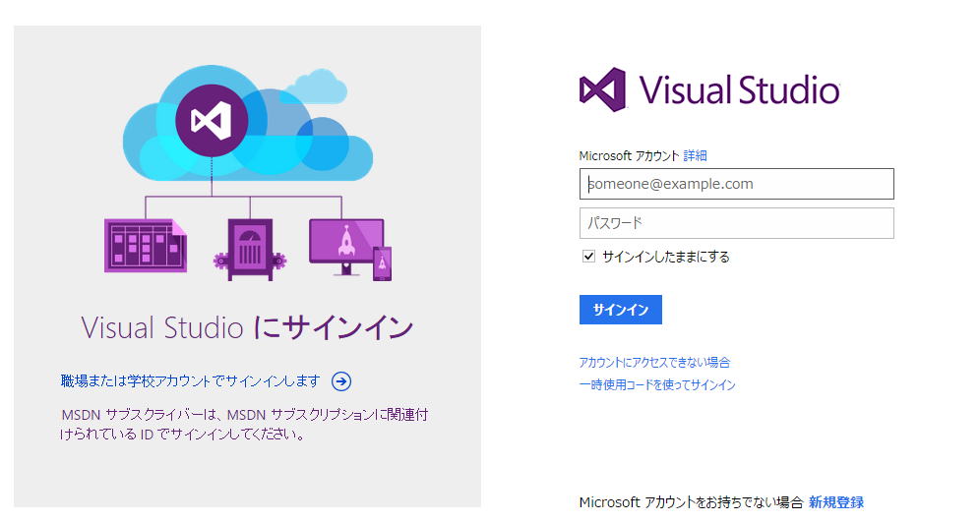This screenshot has width=980, height=523.
Task: Click the small phone with rocket illustration
Action: (383, 264)
